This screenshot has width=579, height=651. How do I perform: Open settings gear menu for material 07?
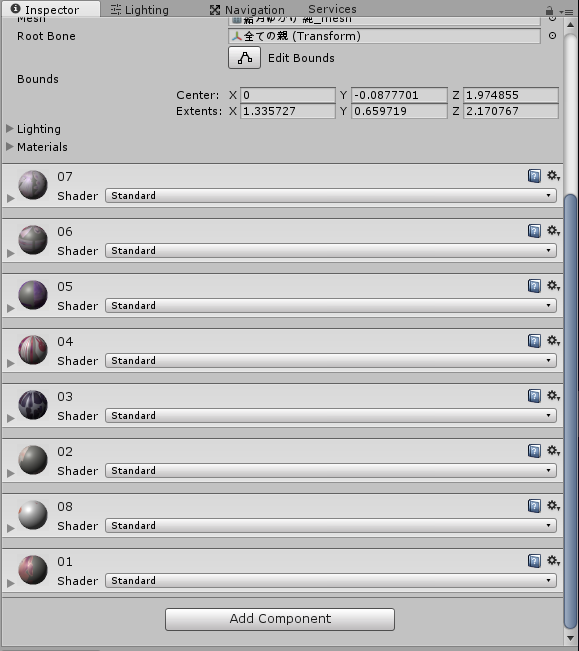553,176
